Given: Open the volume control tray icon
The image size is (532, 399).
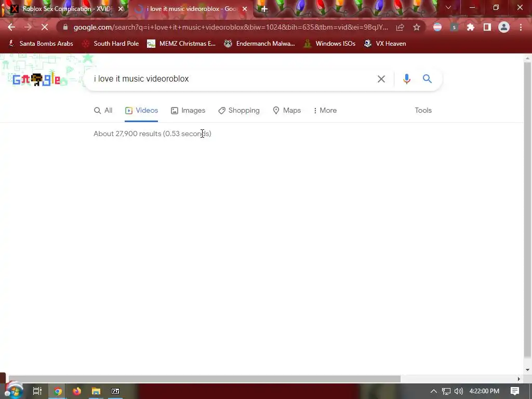Looking at the screenshot, I should tap(458, 391).
